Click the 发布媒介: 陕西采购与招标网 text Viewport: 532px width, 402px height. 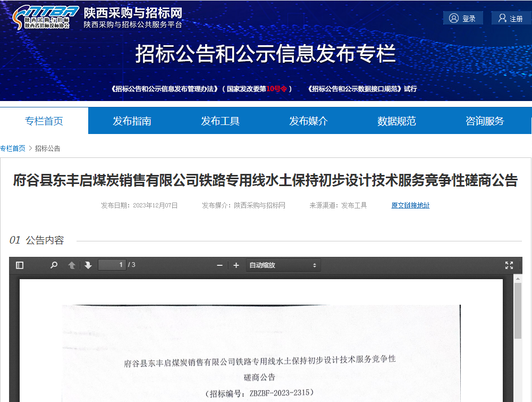[243, 205]
